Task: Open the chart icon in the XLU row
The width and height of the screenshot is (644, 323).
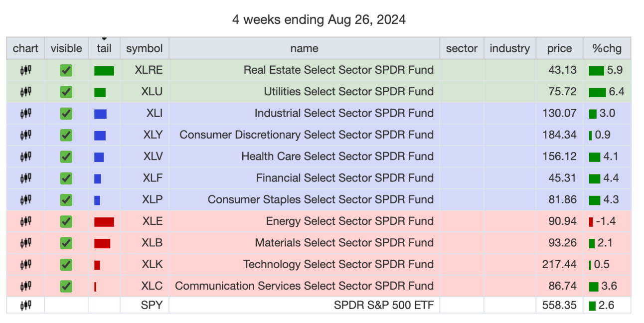Action: tap(25, 92)
